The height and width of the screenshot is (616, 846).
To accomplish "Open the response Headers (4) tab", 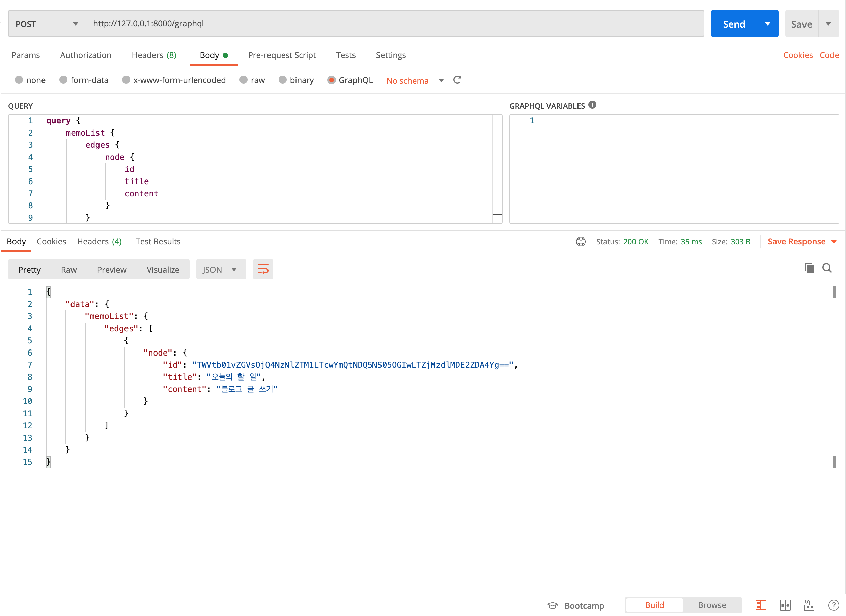I will coord(99,242).
